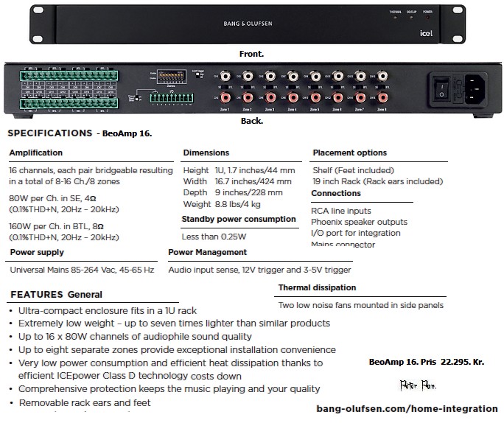Click the '80W per Ch. in SE, 4Ω' line
The width and height of the screenshot is (504, 423).
coord(52,198)
